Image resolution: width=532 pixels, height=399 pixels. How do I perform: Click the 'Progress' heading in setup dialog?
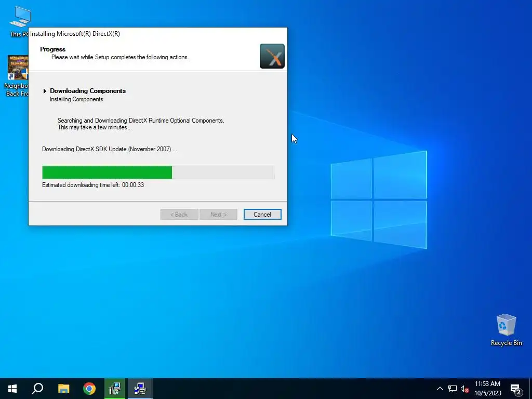(x=52, y=49)
